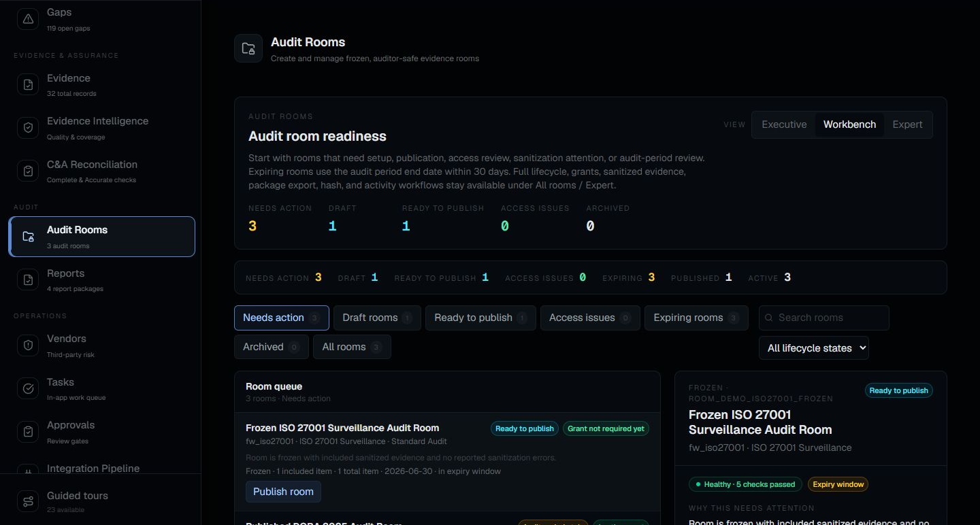Click Healthy · 5 checks passed badge
This screenshot has height=525, width=980.
745,484
